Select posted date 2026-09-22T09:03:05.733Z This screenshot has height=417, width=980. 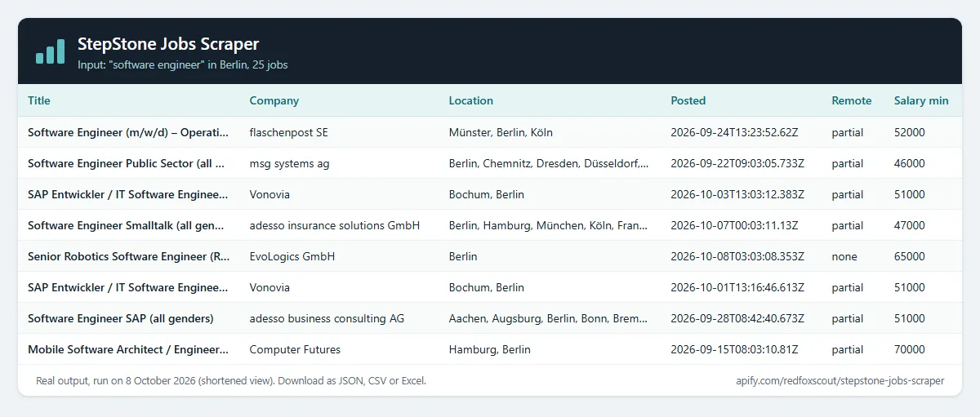point(738,163)
